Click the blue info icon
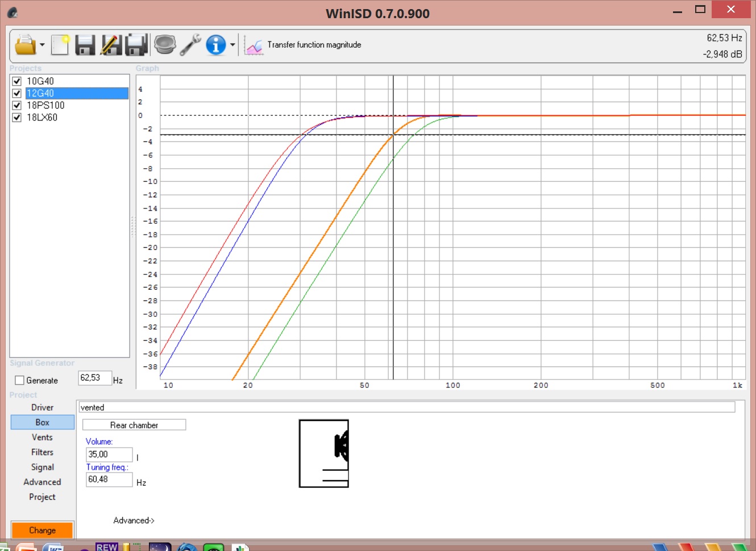 point(216,45)
